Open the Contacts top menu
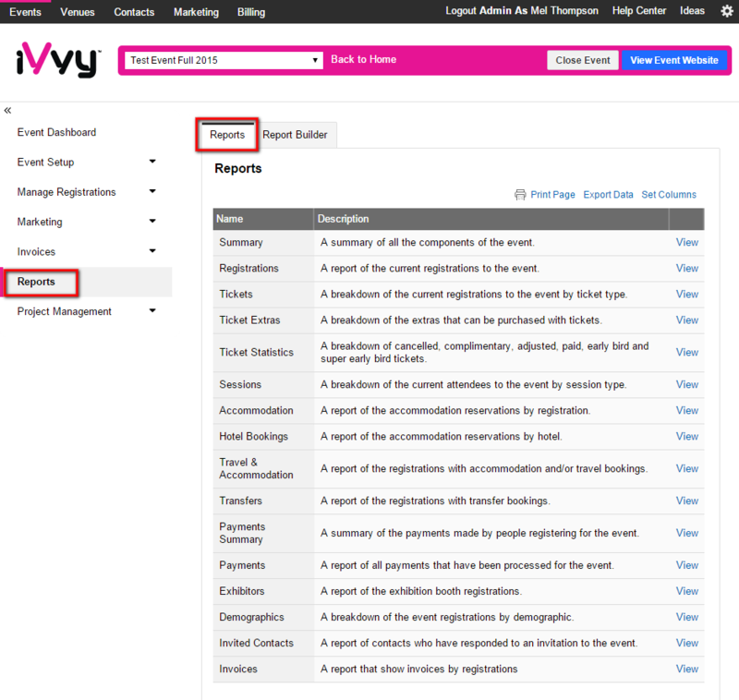The width and height of the screenshot is (739, 700). (x=134, y=12)
